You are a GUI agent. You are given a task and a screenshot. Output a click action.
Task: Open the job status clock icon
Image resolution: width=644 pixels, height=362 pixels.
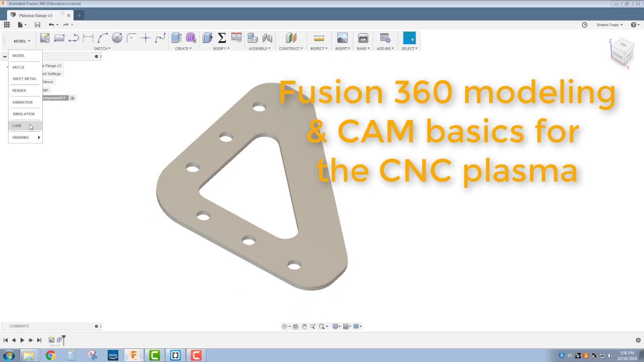tap(585, 25)
